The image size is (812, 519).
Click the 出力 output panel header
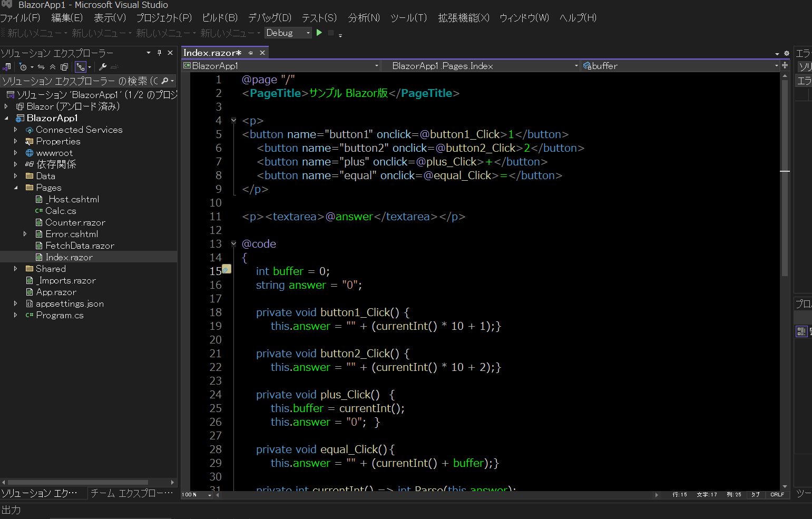pyautogui.click(x=11, y=510)
